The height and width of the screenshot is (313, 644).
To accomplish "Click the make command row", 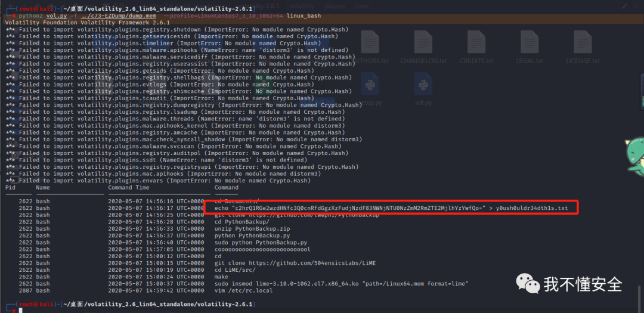I will tap(221, 277).
